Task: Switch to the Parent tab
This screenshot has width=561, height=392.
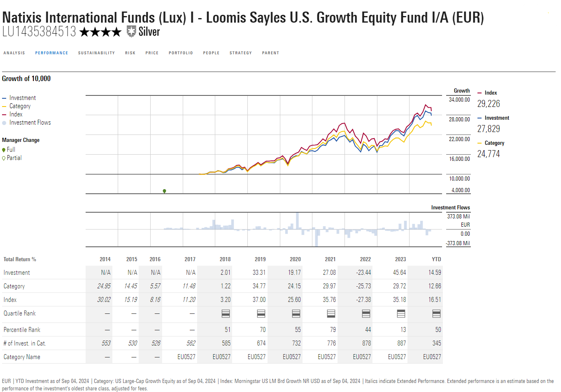Action: 271,53
